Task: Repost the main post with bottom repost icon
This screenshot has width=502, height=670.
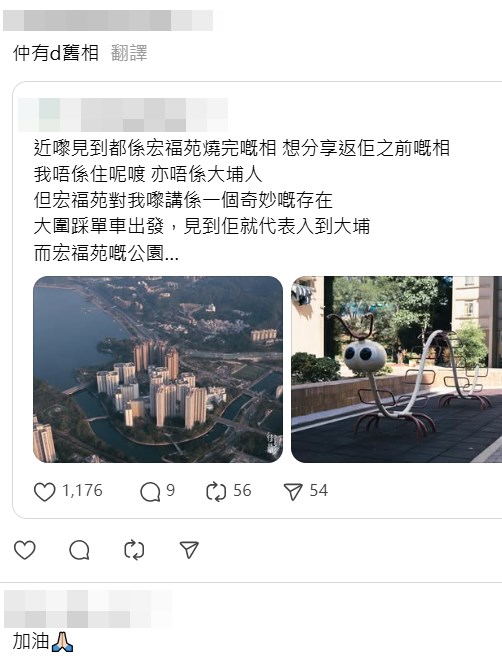Action: [x=134, y=550]
